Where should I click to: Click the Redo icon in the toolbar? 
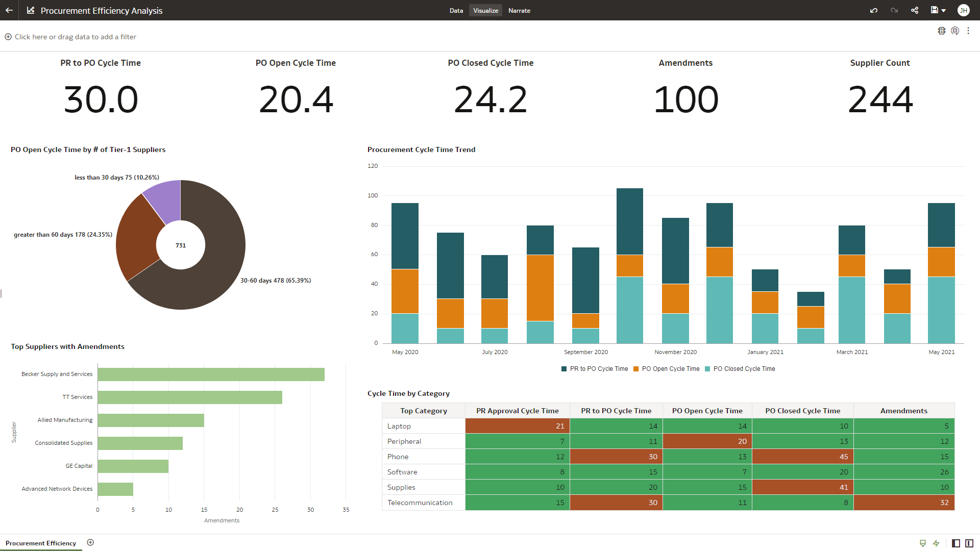(894, 10)
